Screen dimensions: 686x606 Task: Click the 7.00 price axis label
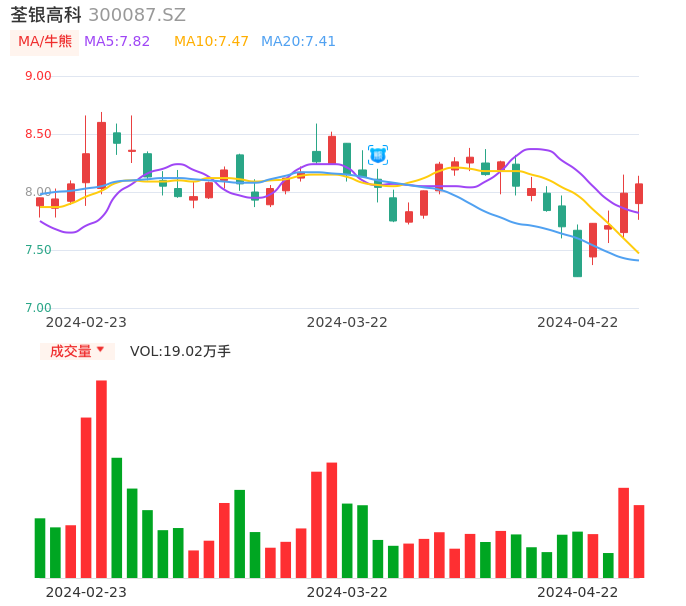coord(38,308)
